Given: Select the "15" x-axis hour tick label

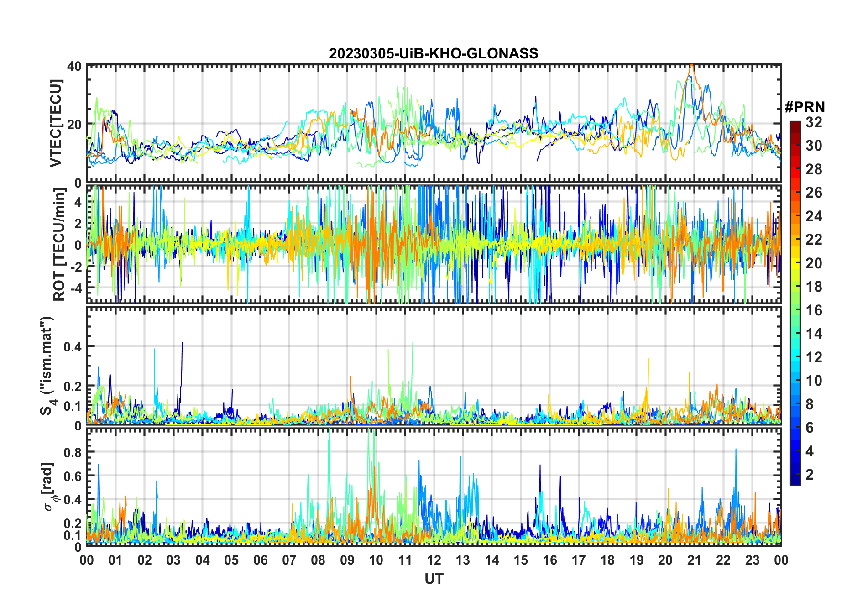Looking at the screenshot, I should [x=521, y=560].
